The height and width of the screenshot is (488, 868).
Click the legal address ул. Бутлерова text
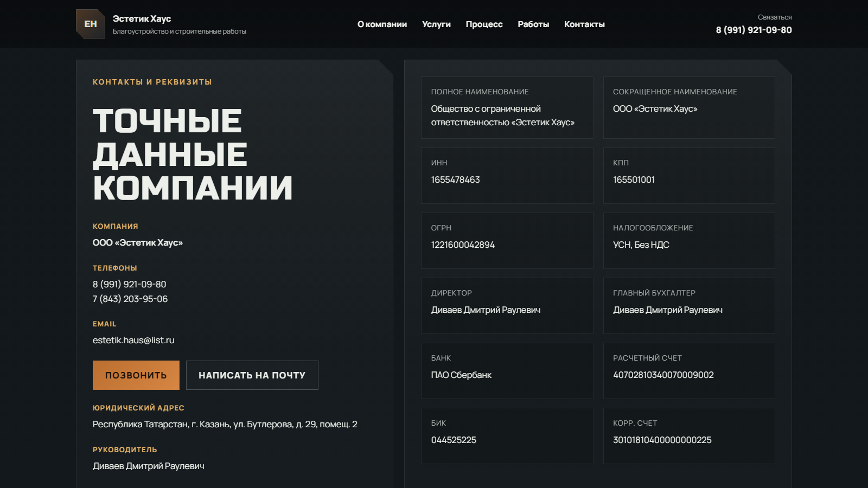click(x=225, y=424)
